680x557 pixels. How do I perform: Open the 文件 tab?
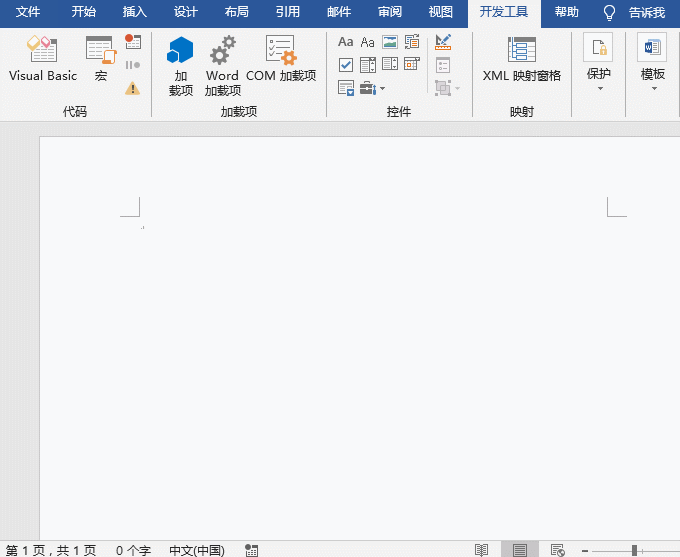coord(28,12)
